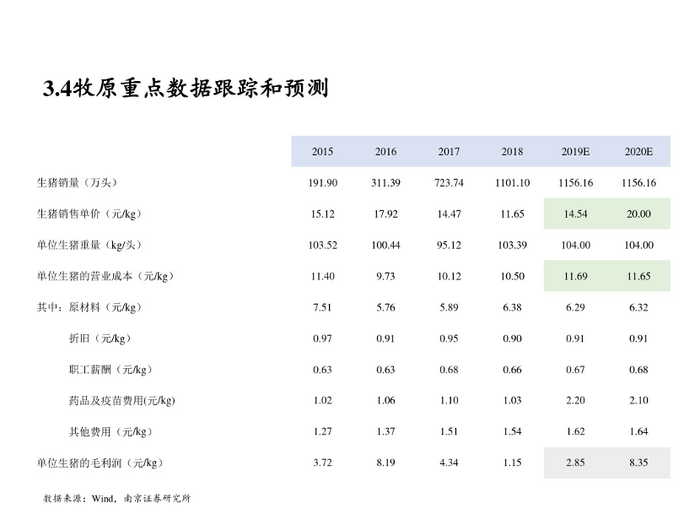Click the row label 生猪销售单价（元/kg）
This screenshot has width=700, height=525.
click(x=89, y=214)
